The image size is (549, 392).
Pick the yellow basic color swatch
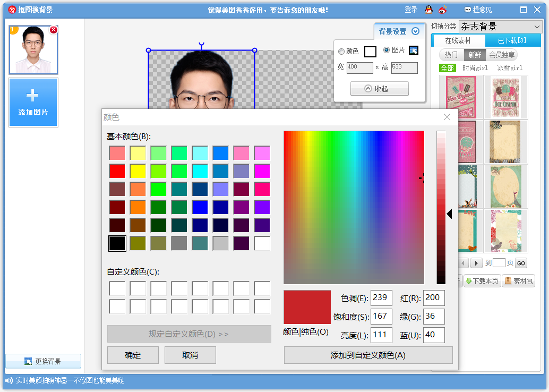click(x=138, y=172)
